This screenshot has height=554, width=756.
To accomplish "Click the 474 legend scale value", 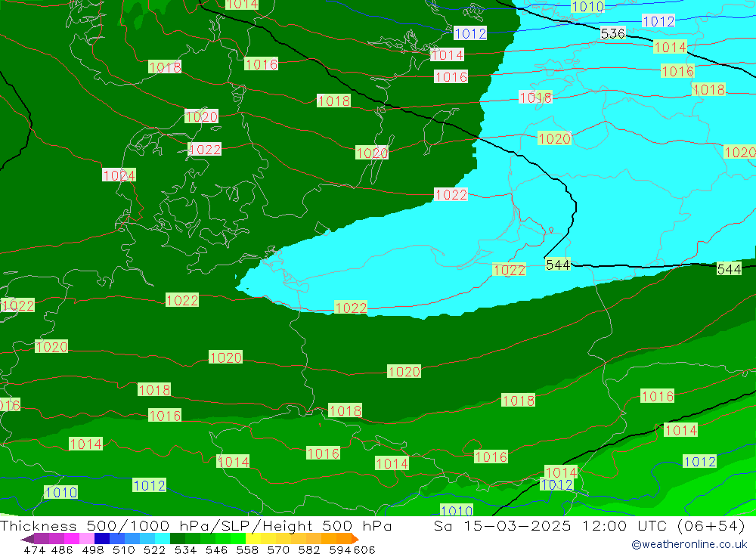I will 34,549.
